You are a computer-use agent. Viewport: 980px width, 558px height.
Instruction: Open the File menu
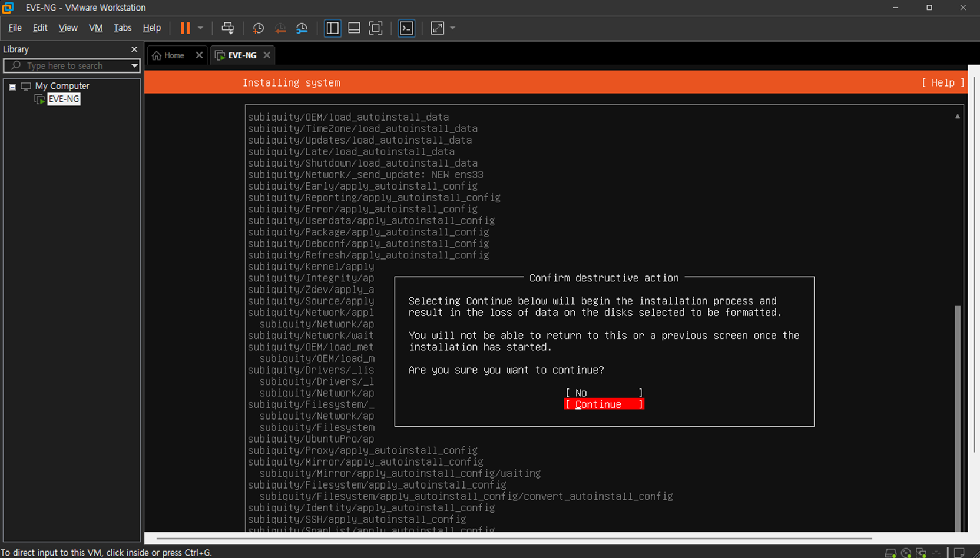15,28
